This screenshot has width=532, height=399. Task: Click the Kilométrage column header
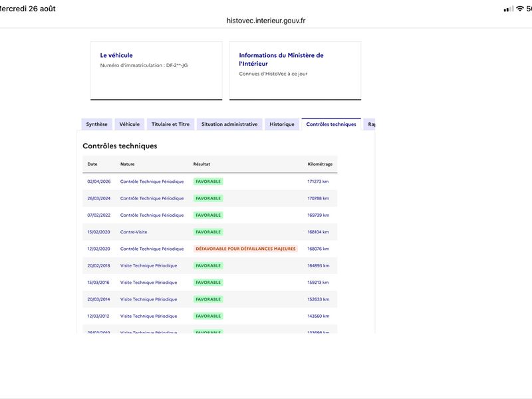click(x=320, y=164)
